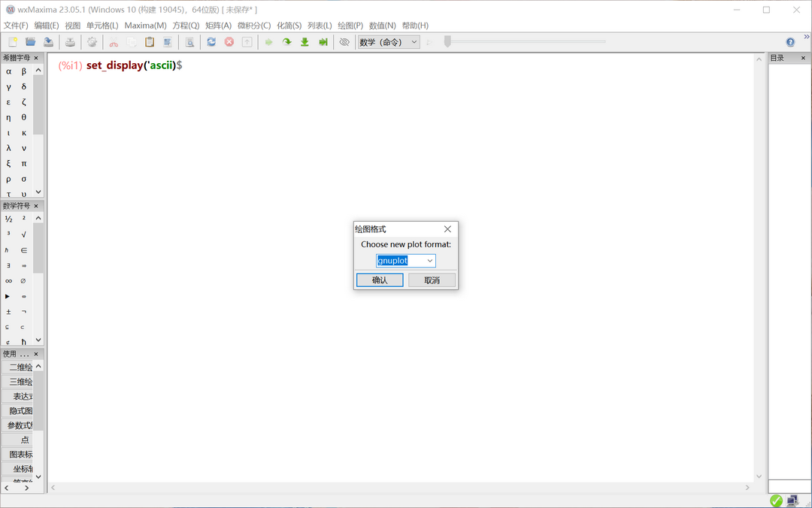Click the New document toolbar icon
812x508 pixels.
(x=13, y=42)
